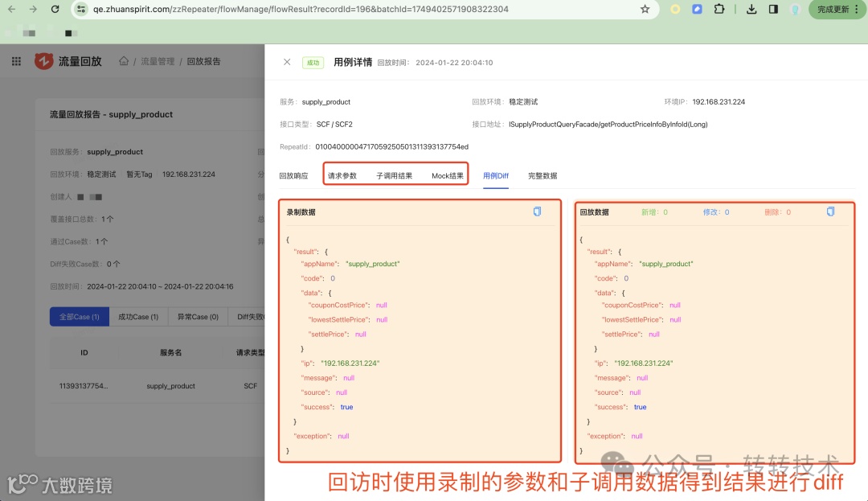Filter by 成功Case (1)

pos(138,317)
